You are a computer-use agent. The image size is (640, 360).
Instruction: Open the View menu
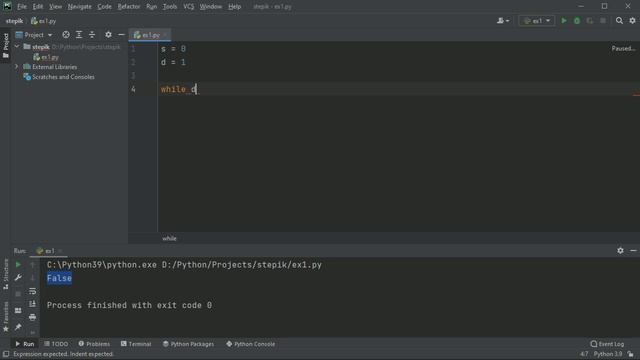tap(56, 7)
